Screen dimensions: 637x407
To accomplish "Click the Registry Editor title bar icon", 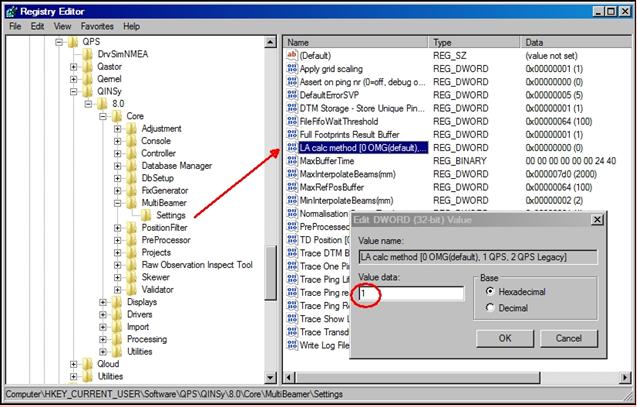I will pyautogui.click(x=11, y=11).
